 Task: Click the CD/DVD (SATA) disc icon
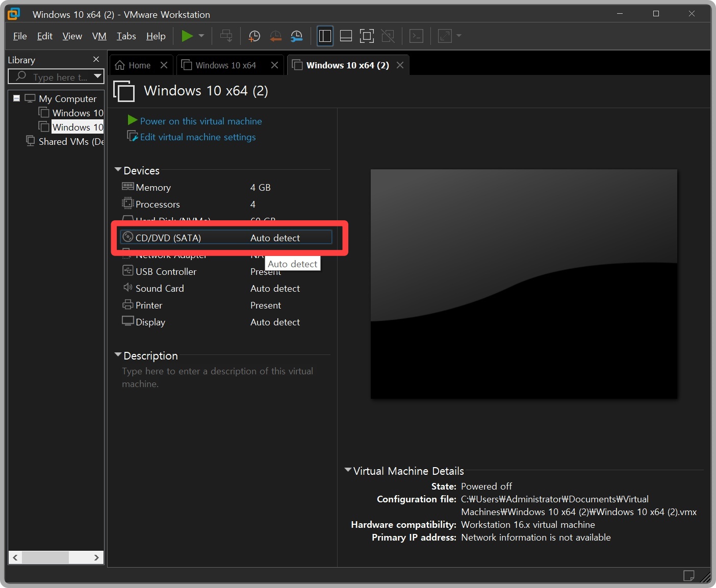click(x=128, y=237)
